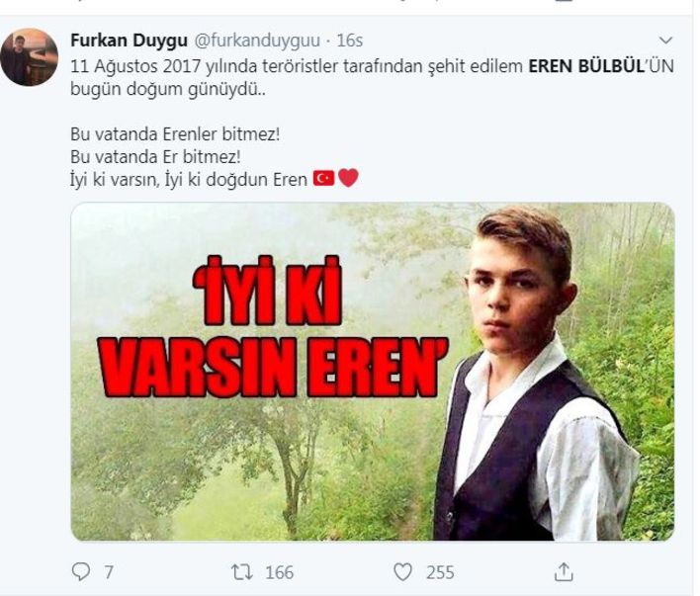The width and height of the screenshot is (700, 596).
Task: Click the line 'Bu vatanda Erenler bitmez!'
Action: click(x=175, y=134)
